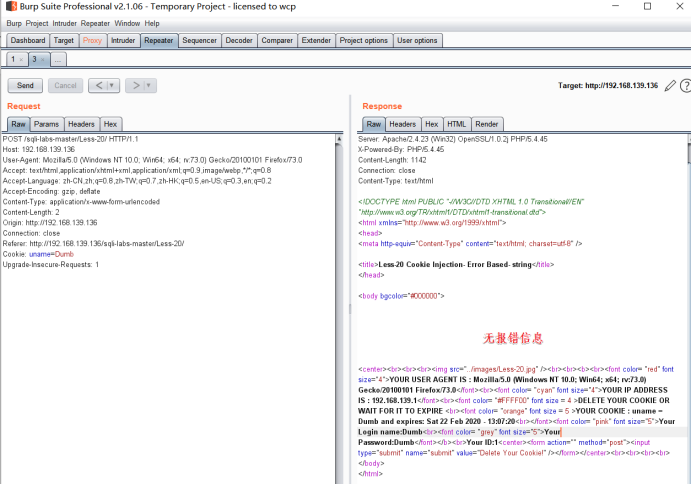Open the Window menu
Image resolution: width=691 pixels, height=485 pixels.
point(127,23)
